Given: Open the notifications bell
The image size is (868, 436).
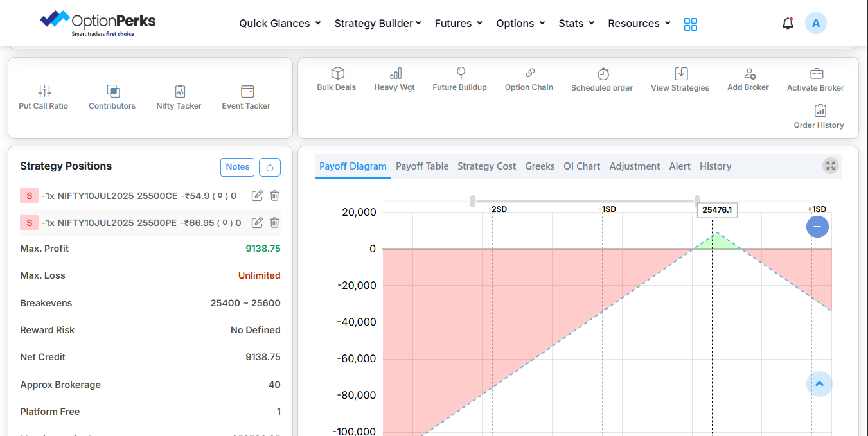Looking at the screenshot, I should point(788,23).
